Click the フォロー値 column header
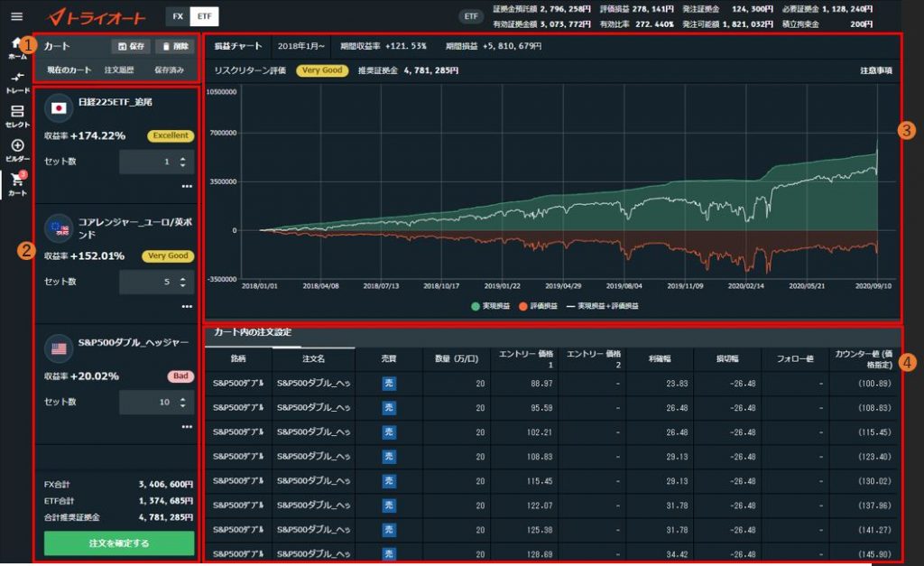Image resolution: width=924 pixels, height=566 pixels. tap(795, 358)
